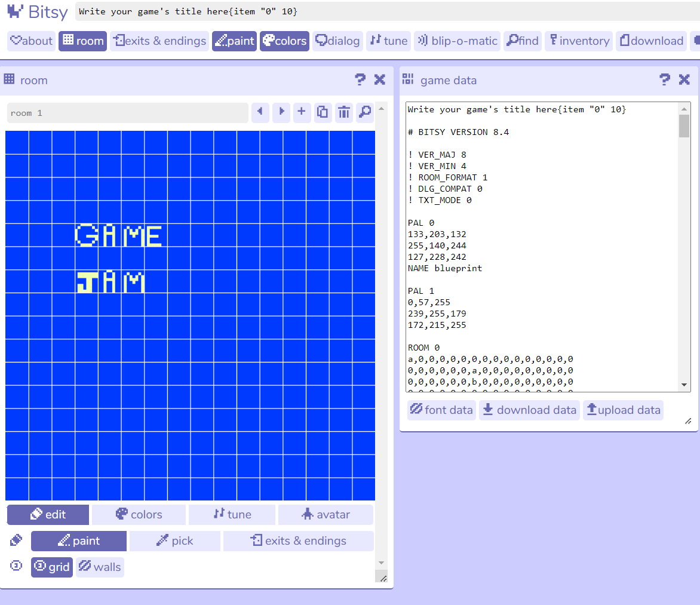Go to the previous room with the left arrow

pyautogui.click(x=260, y=112)
